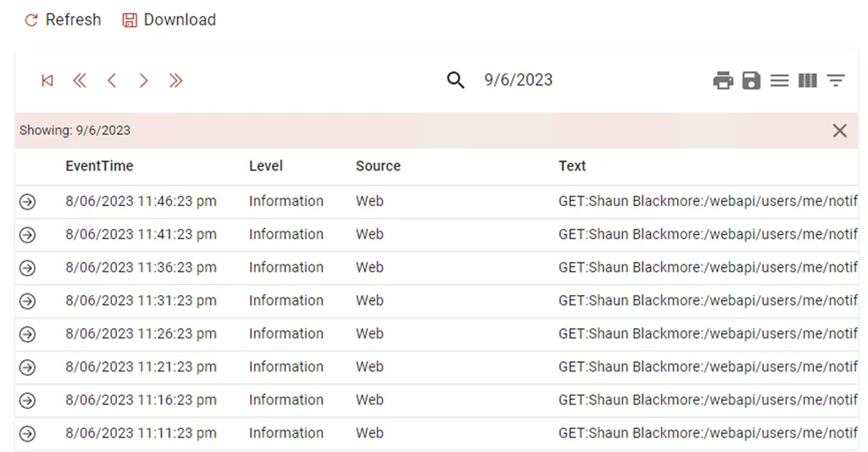Click Web source in the 11:11:23 pm row

[370, 433]
